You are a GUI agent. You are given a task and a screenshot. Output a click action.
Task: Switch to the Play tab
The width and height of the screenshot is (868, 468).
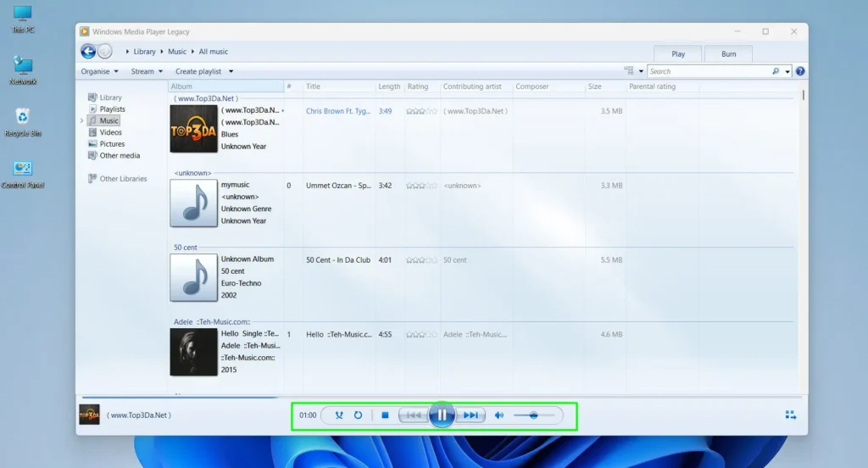[x=678, y=53]
